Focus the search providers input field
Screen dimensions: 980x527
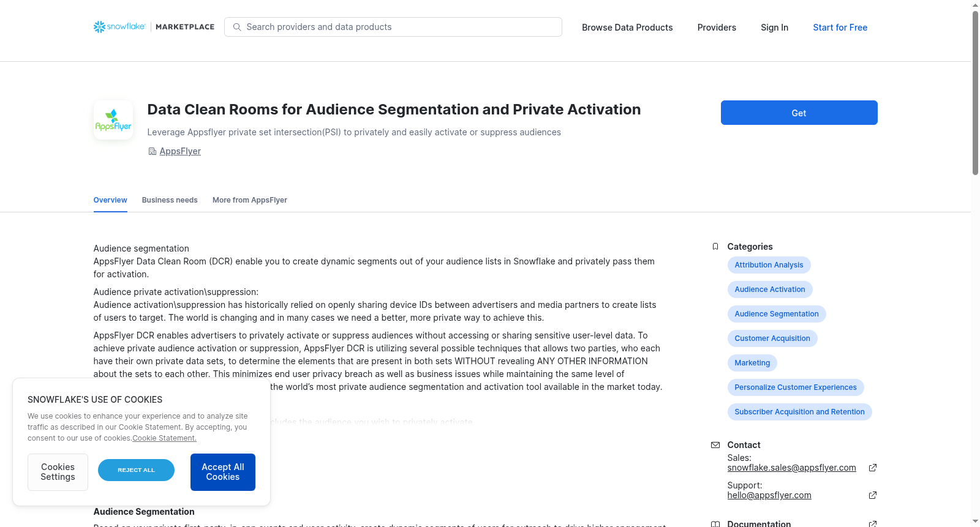tap(393, 27)
